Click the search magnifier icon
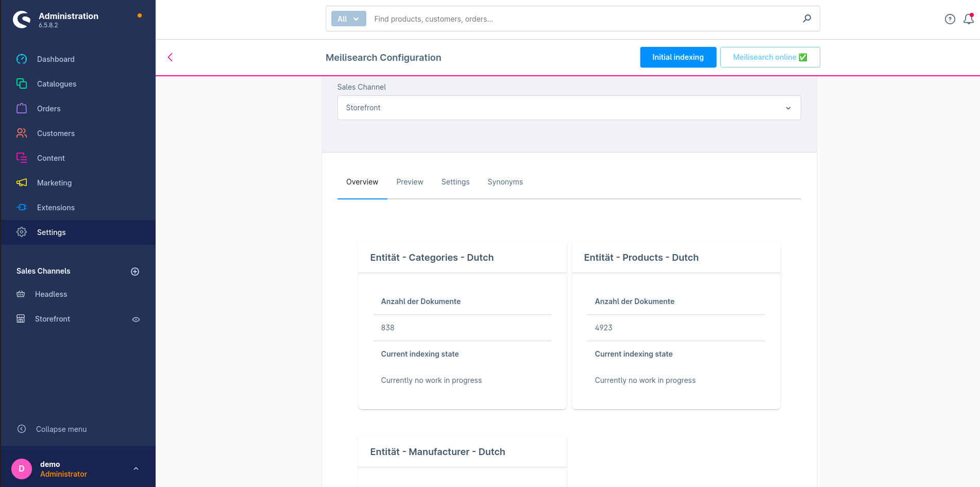The width and height of the screenshot is (980, 487). (807, 19)
